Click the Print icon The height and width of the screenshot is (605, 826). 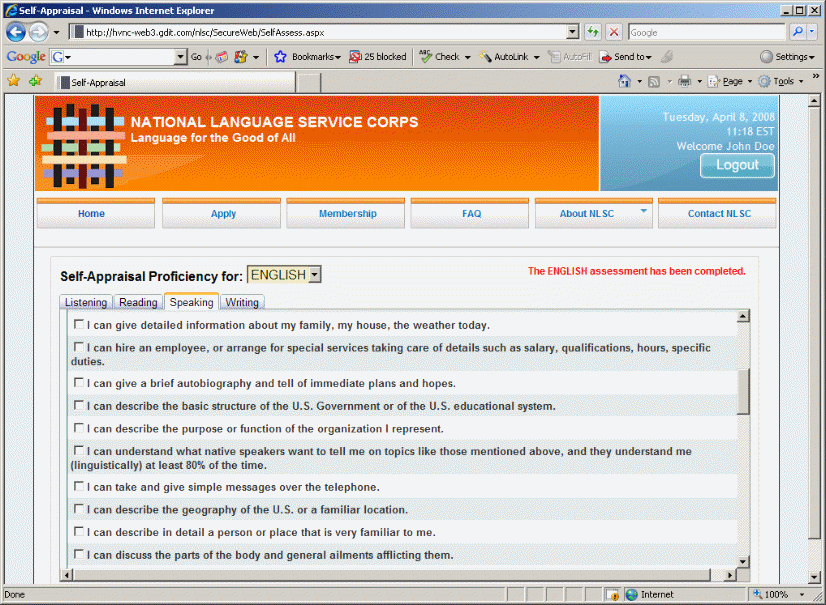pyautogui.click(x=684, y=81)
